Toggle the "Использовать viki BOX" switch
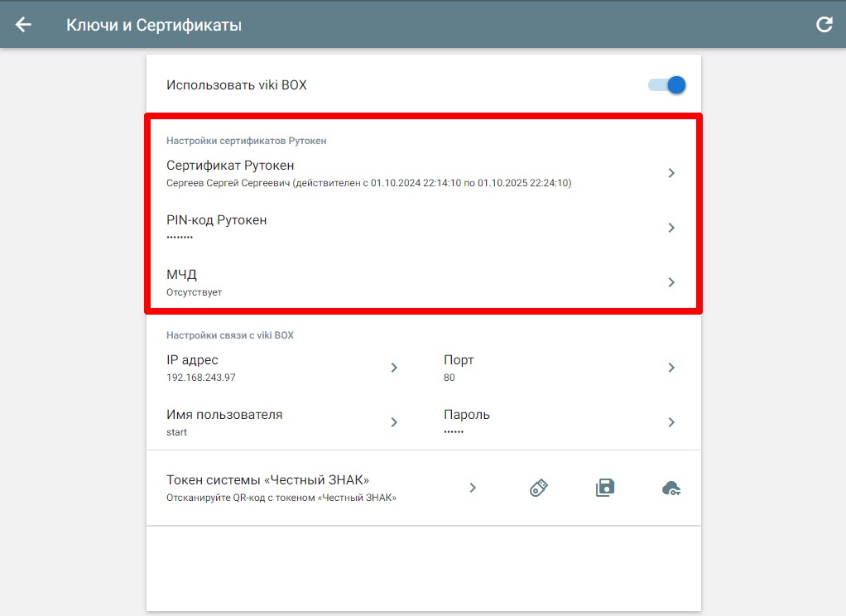This screenshot has width=846, height=616. (x=668, y=84)
